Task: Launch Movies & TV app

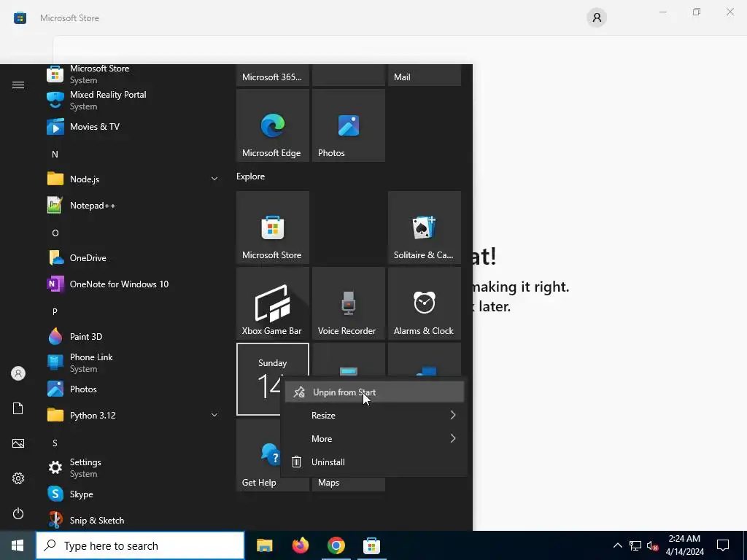Action: pyautogui.click(x=133, y=127)
